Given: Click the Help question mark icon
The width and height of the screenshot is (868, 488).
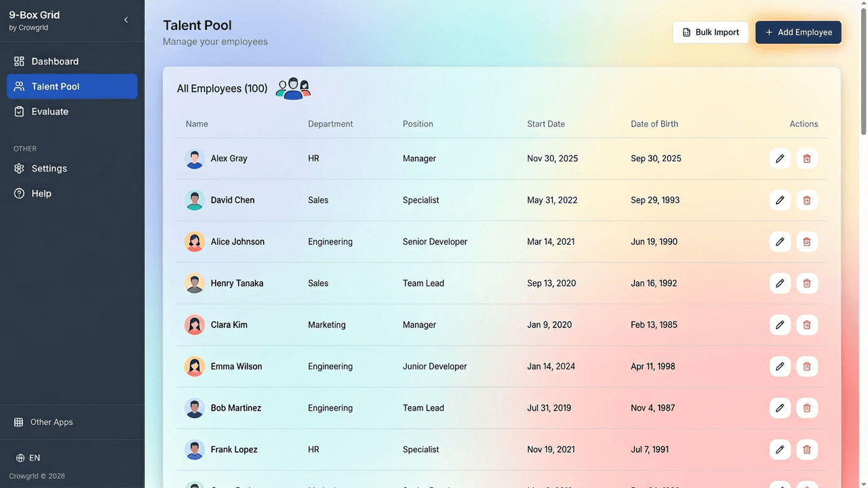Looking at the screenshot, I should point(20,193).
